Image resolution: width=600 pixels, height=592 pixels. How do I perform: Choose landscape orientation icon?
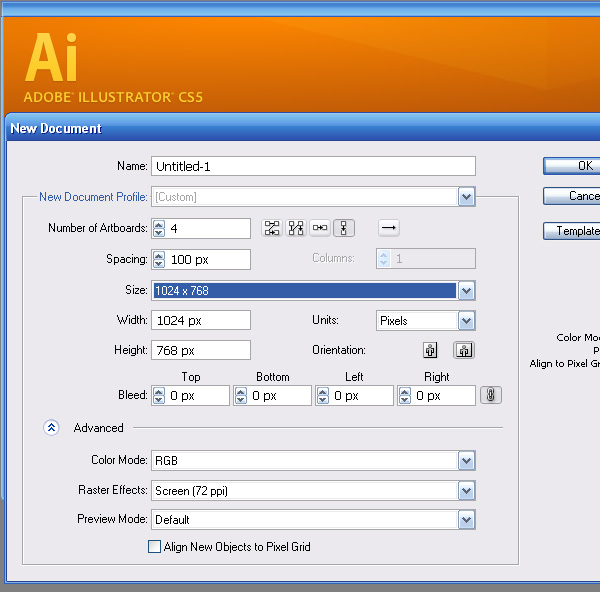(x=464, y=350)
